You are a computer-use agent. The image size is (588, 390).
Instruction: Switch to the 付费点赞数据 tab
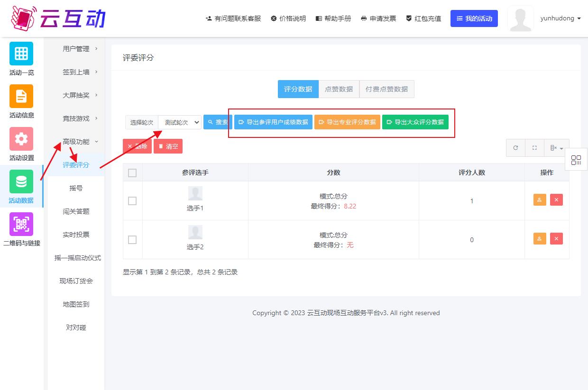[x=386, y=89]
